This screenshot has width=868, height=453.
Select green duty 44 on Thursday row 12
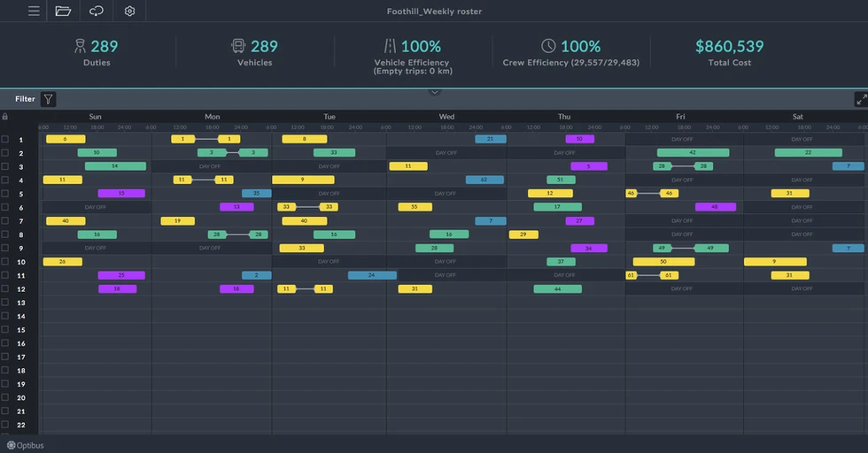tap(557, 288)
